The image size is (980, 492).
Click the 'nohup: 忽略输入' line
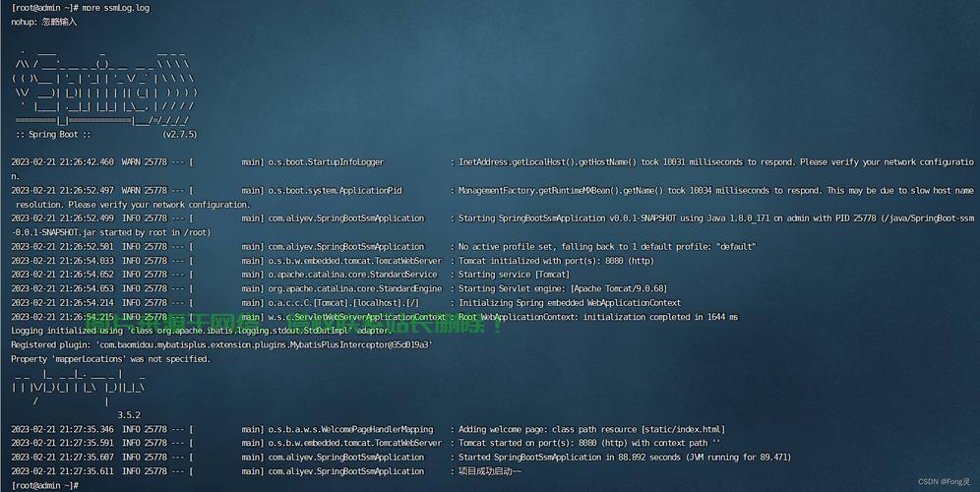click(x=43, y=22)
